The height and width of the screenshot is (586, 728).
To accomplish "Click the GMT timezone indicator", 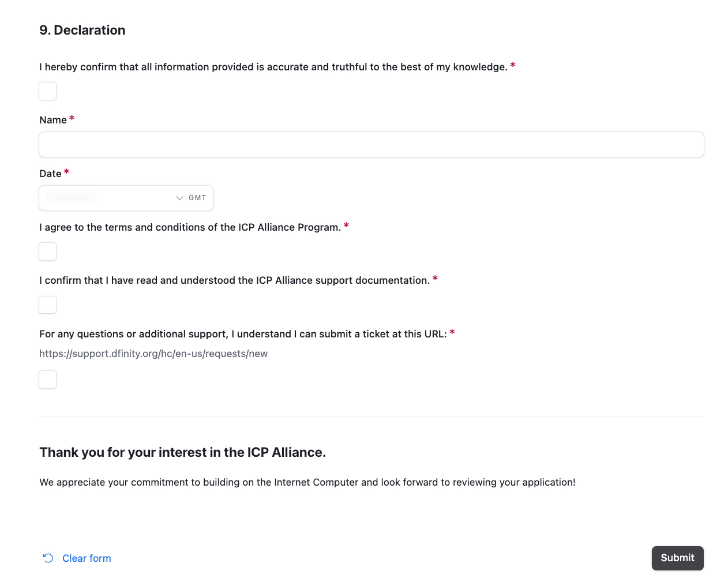I will [x=197, y=198].
